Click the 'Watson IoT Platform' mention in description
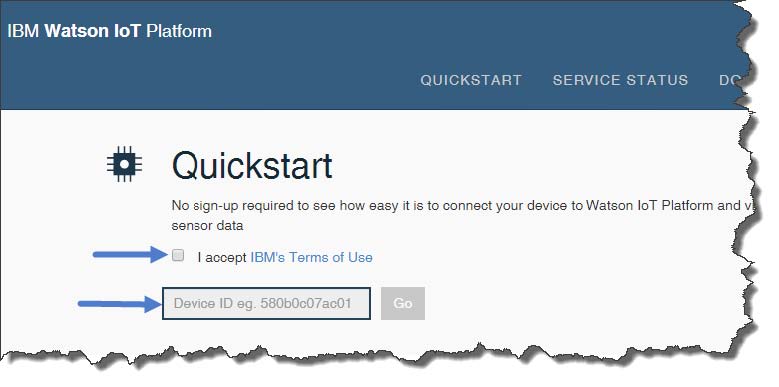Image resolution: width=779 pixels, height=387 pixels. coord(650,206)
